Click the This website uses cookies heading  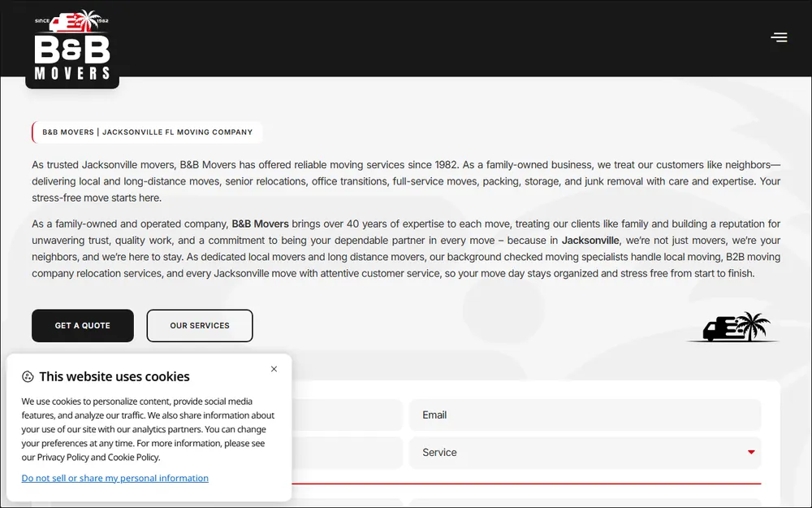click(114, 376)
